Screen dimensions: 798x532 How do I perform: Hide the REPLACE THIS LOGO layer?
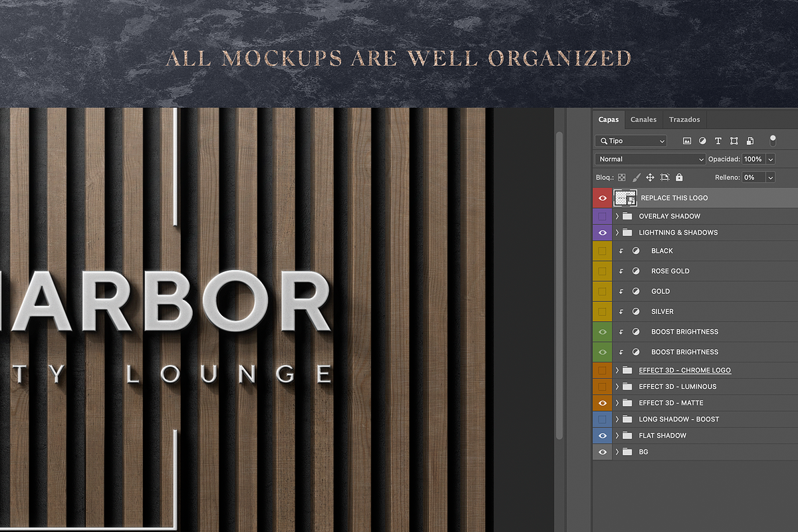(602, 198)
